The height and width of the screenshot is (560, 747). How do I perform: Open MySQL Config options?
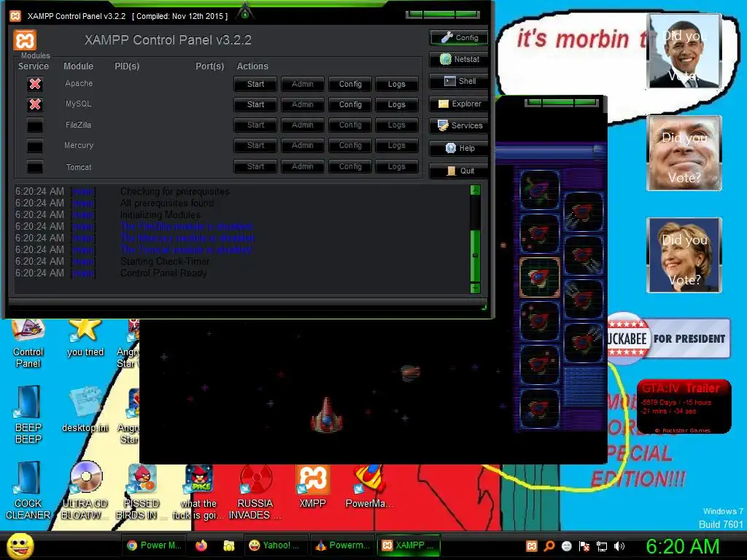pyautogui.click(x=350, y=104)
